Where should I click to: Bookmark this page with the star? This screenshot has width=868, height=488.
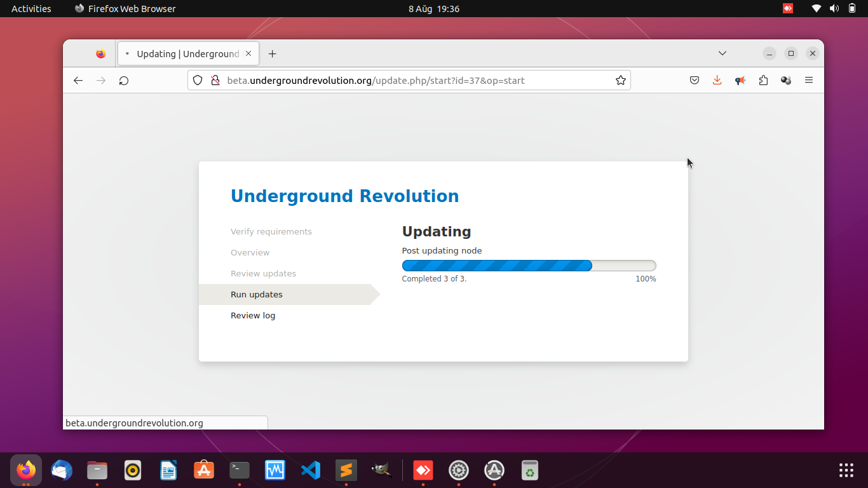point(621,81)
